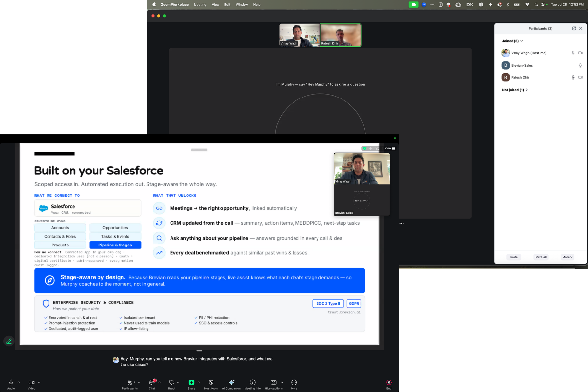Click the Pipeline & Stages tile on slide

tap(115, 245)
